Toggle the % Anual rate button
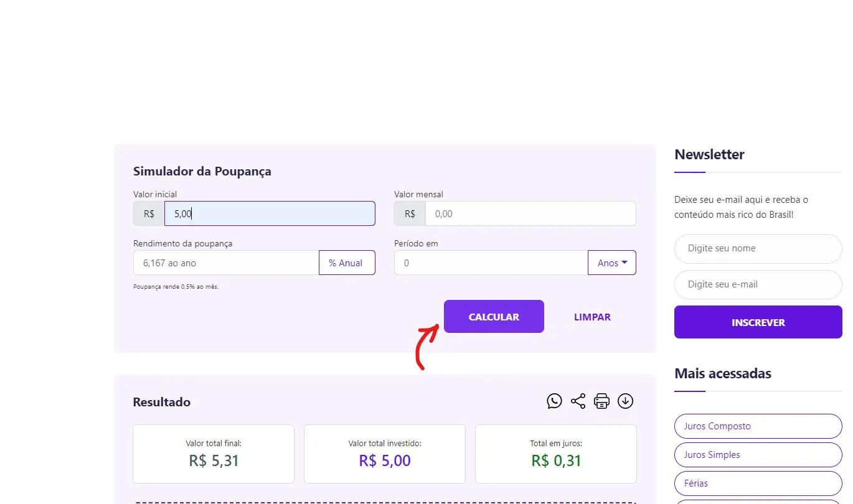 pyautogui.click(x=347, y=263)
